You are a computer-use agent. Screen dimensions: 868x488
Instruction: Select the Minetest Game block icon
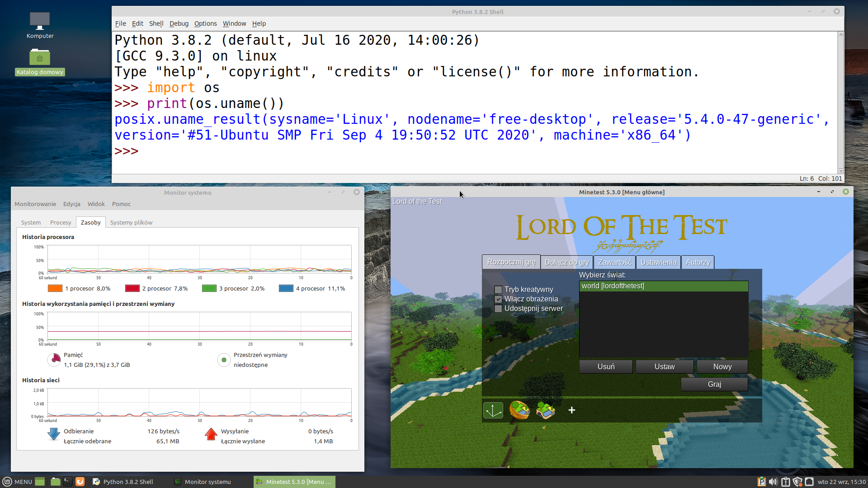546,410
